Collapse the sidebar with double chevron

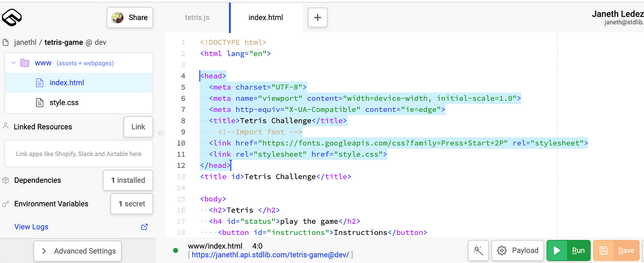point(161,133)
